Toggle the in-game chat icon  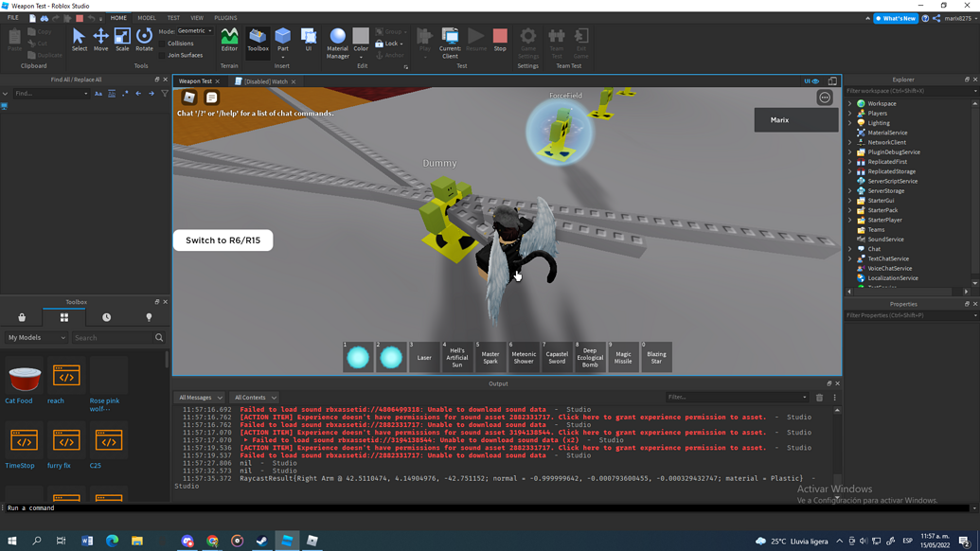click(211, 97)
